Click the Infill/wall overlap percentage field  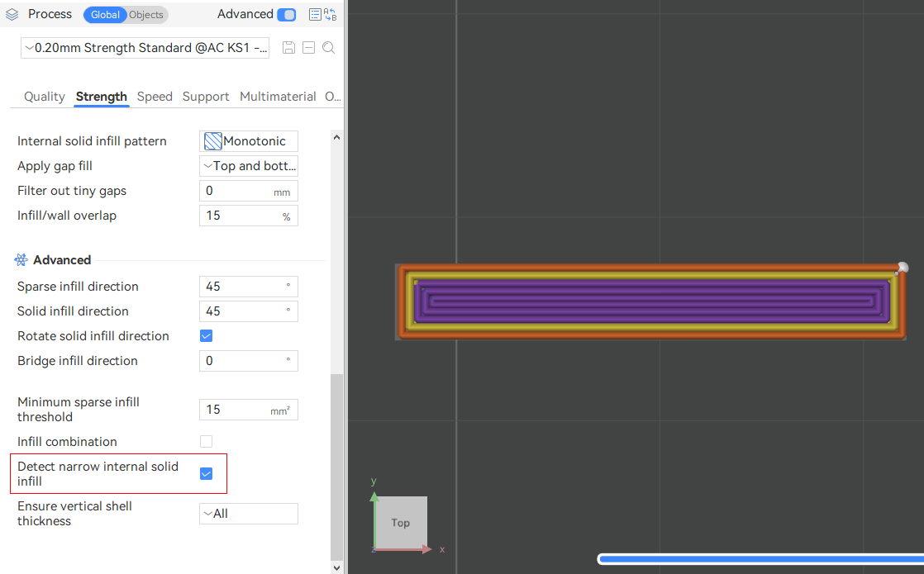(x=249, y=216)
